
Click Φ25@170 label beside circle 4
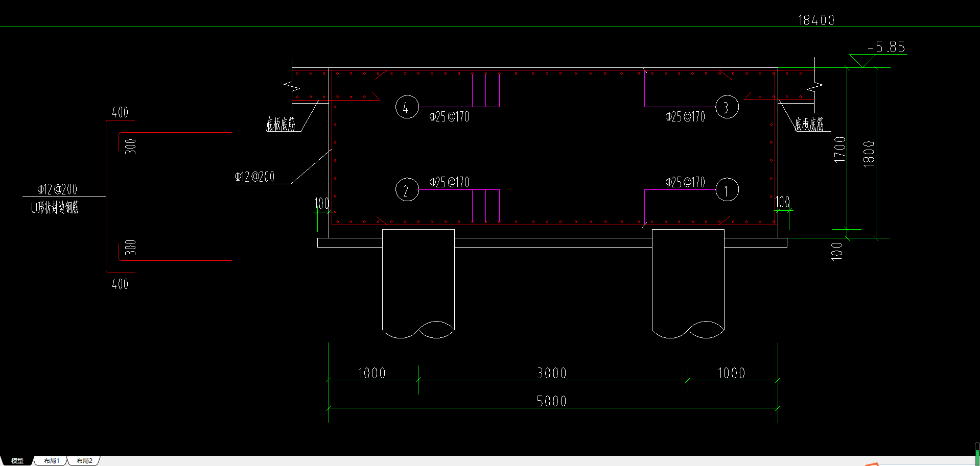(x=449, y=117)
